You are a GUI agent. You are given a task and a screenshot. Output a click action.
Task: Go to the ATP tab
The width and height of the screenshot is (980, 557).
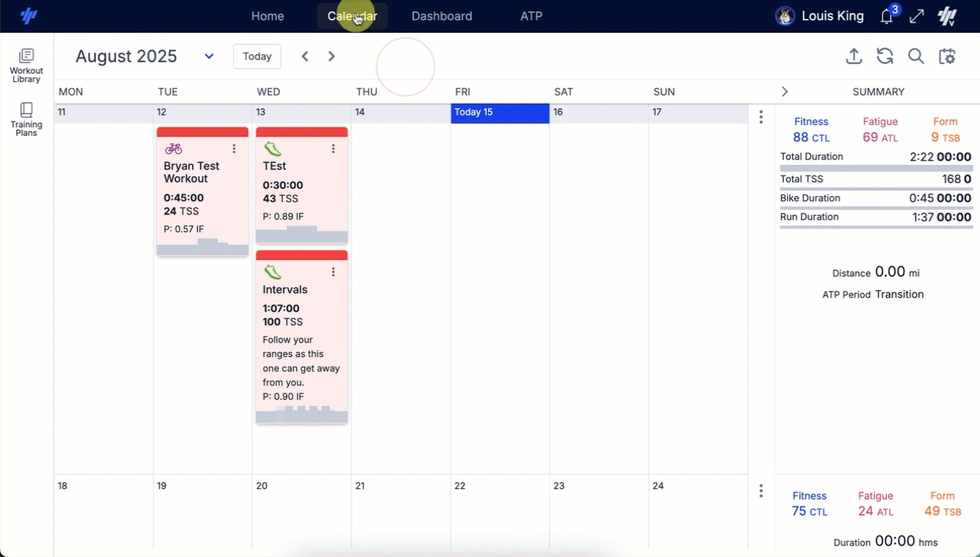tap(531, 16)
